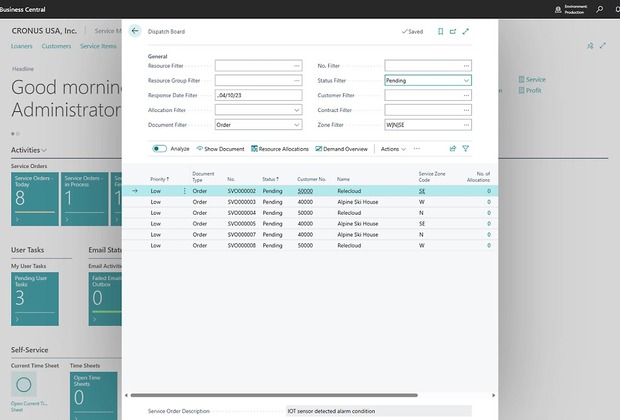620x420 pixels.
Task: Select row with order SVO000003
Action: pos(310,202)
